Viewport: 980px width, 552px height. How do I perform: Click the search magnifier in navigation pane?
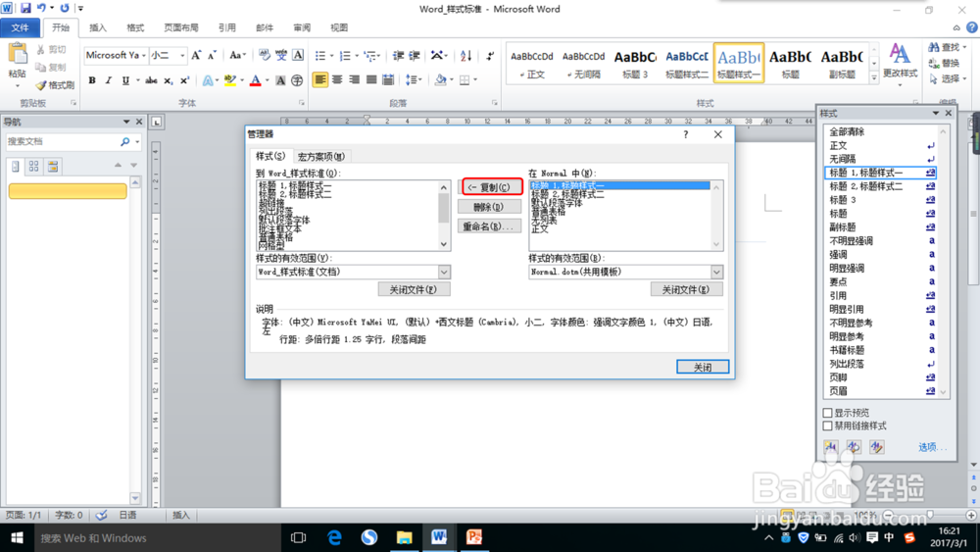[x=125, y=142]
